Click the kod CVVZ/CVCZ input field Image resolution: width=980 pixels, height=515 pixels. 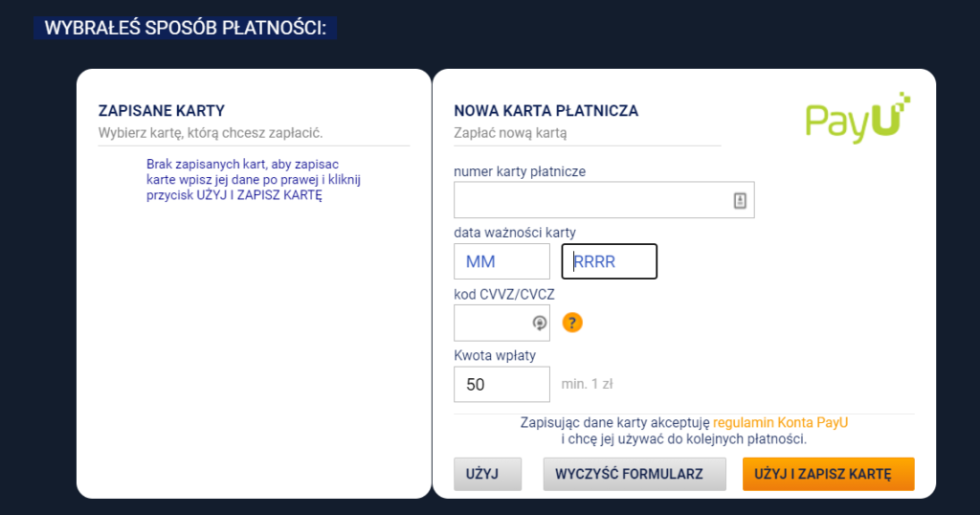click(501, 323)
